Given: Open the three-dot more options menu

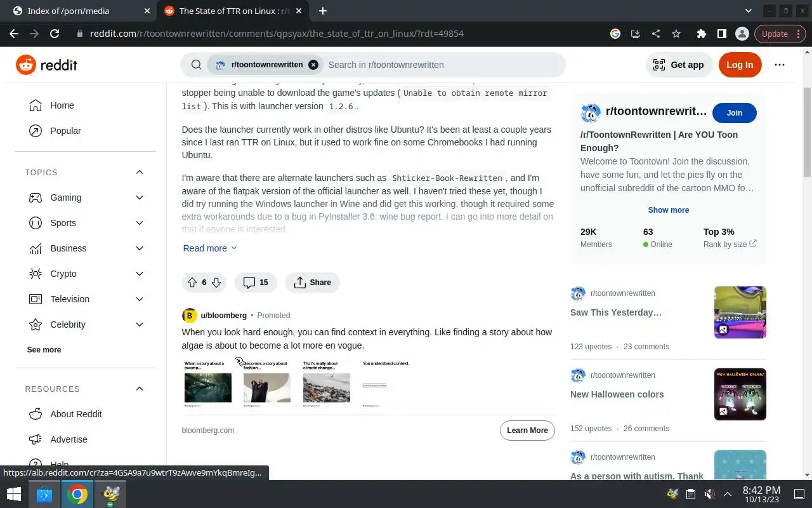Looking at the screenshot, I should tap(780, 65).
